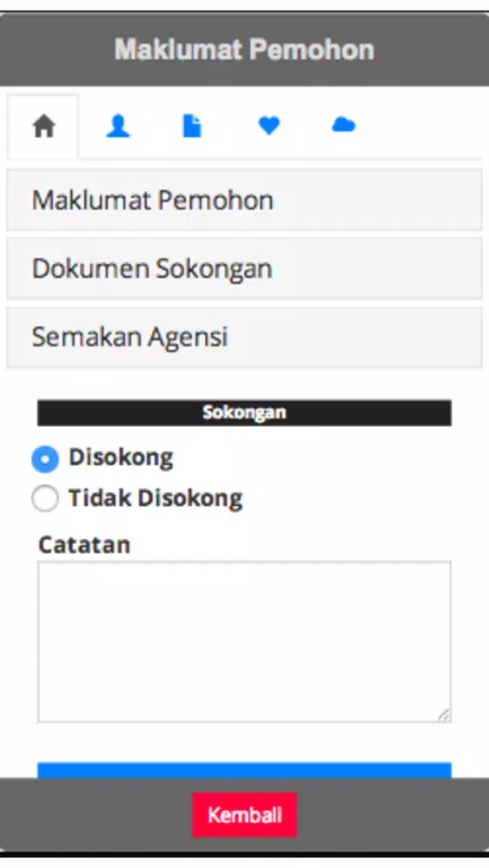Click inside the Catatan text area
This screenshot has height=868, width=489.
[x=244, y=642]
